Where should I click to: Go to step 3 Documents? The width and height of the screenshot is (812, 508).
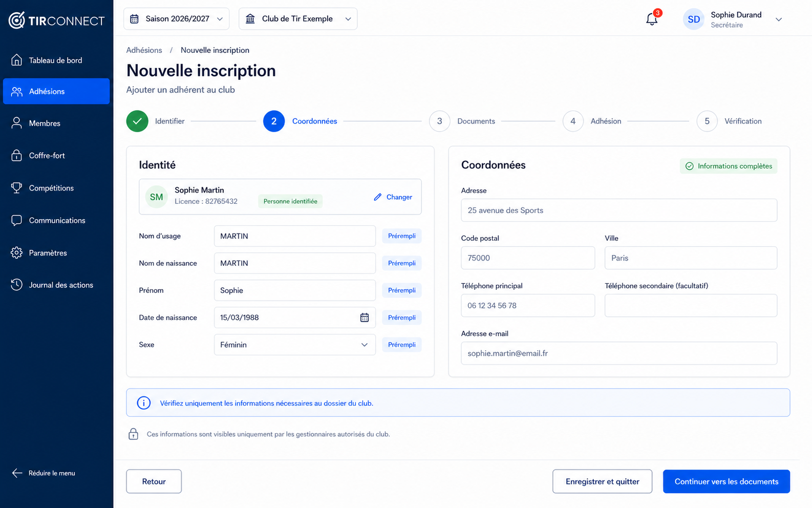(462, 121)
